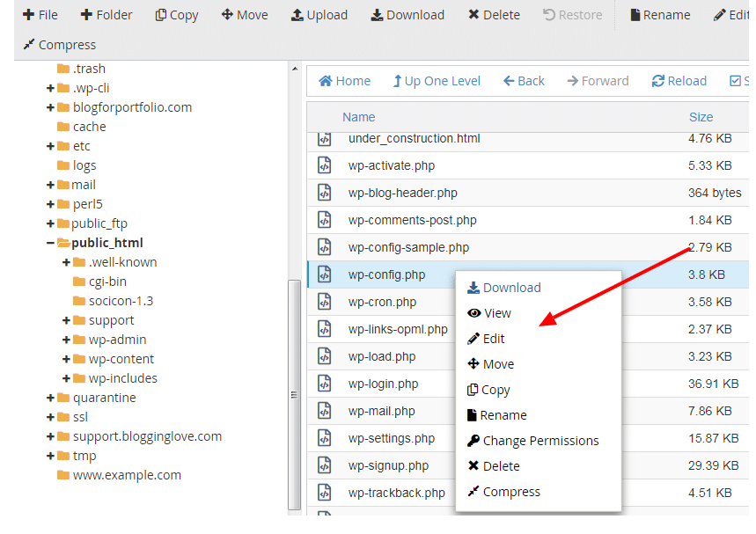Choose Move from the context menu
Viewport: 756px width, 534px height.
pyautogui.click(x=490, y=364)
